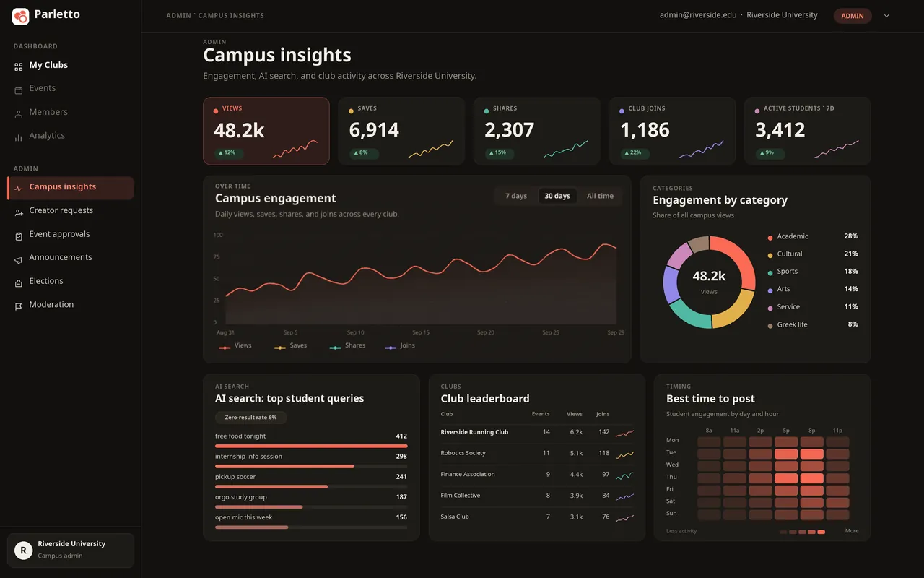The height and width of the screenshot is (578, 924).
Task: Click the Sports legend color dot
Action: pyautogui.click(x=770, y=272)
